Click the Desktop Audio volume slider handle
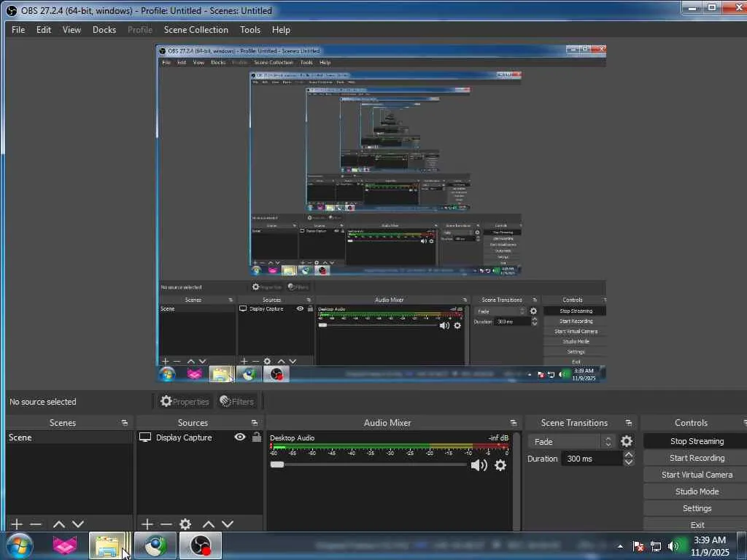This screenshot has height=560, width=747. tap(276, 464)
